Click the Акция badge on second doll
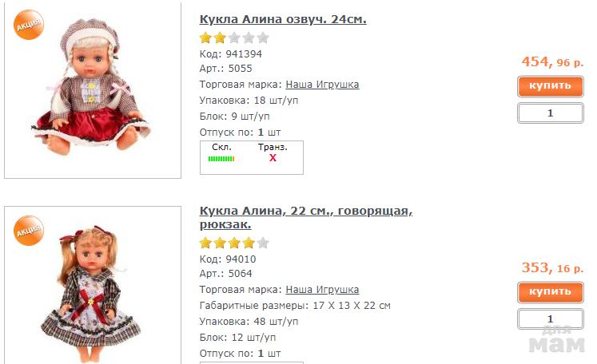Image resolution: width=597 pixels, height=364 pixels. 29,231
